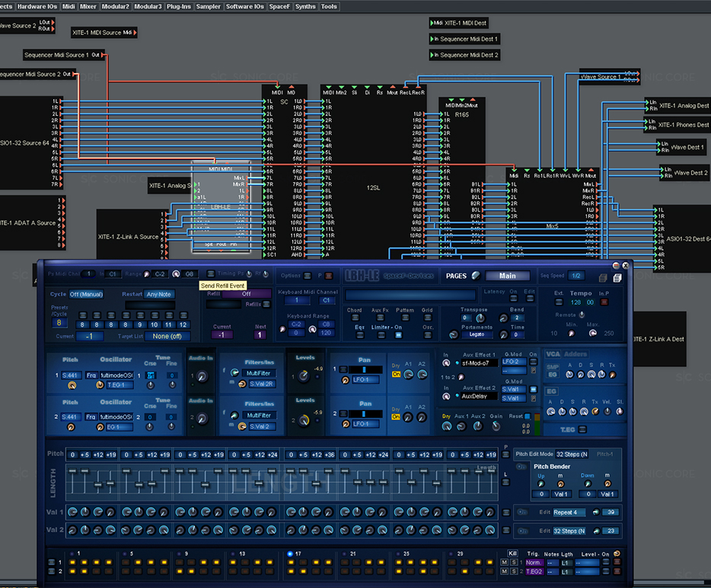711x588 pixels.
Task: Open the Val 1 Edit Repeat 4 dropdown
Action: 569,513
